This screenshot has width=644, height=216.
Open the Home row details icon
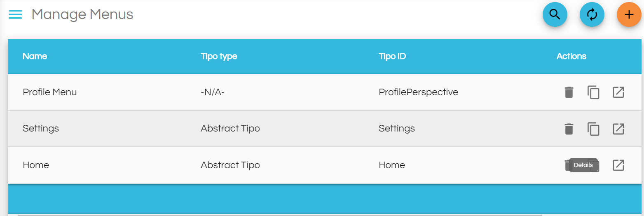tap(618, 165)
